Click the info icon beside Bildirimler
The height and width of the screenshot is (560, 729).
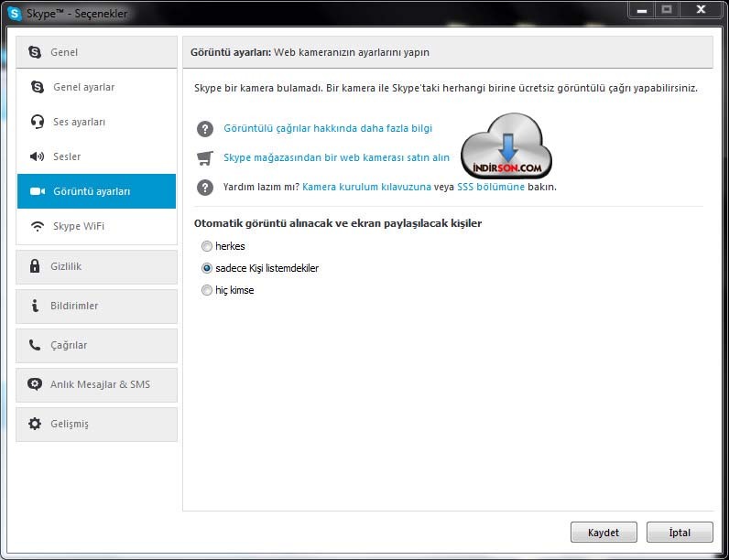[x=35, y=306]
